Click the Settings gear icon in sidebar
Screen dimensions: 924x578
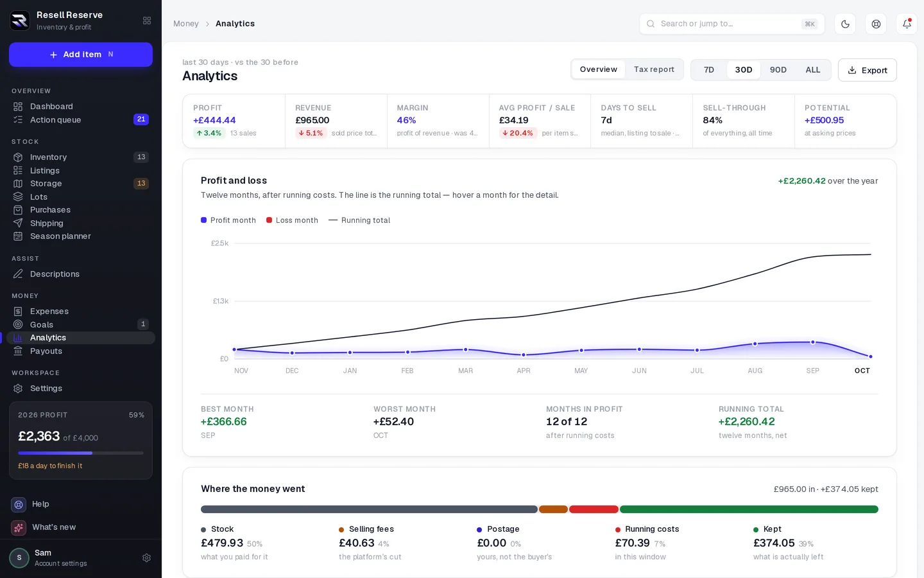[18, 389]
